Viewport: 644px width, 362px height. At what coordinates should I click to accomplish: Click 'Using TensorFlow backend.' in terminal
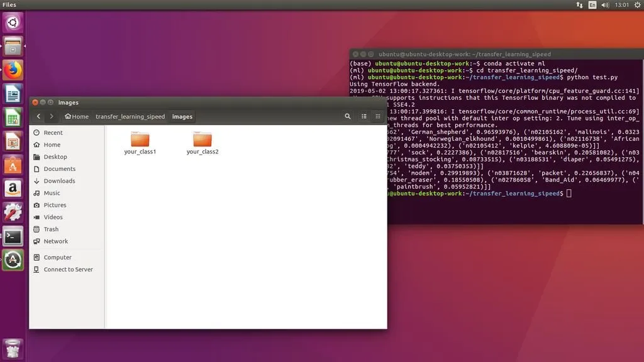point(395,84)
